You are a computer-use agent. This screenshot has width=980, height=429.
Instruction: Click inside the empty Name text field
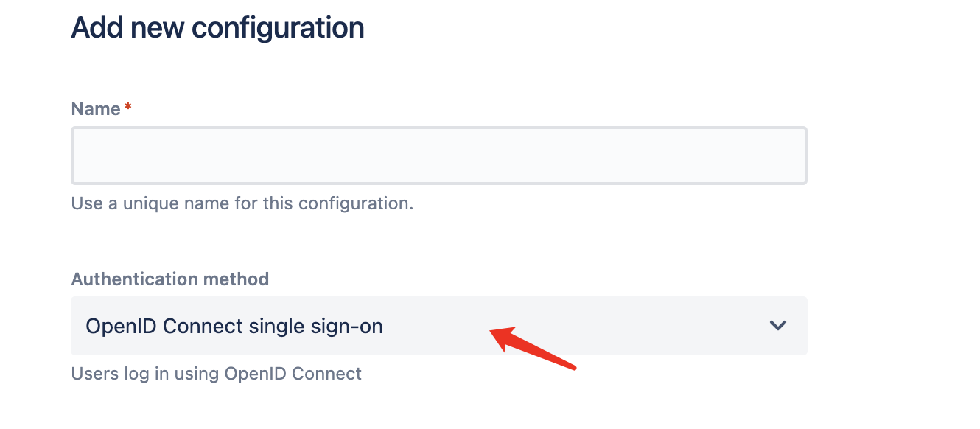pos(439,155)
